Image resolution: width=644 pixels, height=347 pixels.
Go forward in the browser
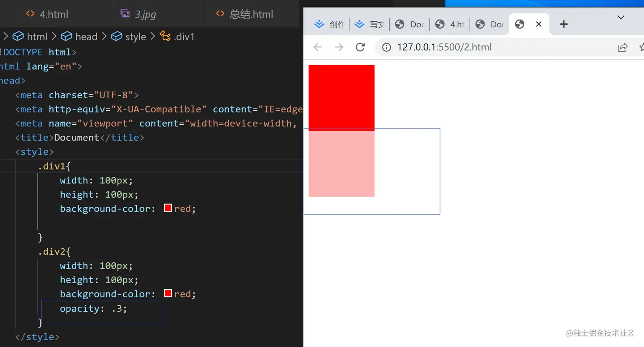pyautogui.click(x=339, y=47)
